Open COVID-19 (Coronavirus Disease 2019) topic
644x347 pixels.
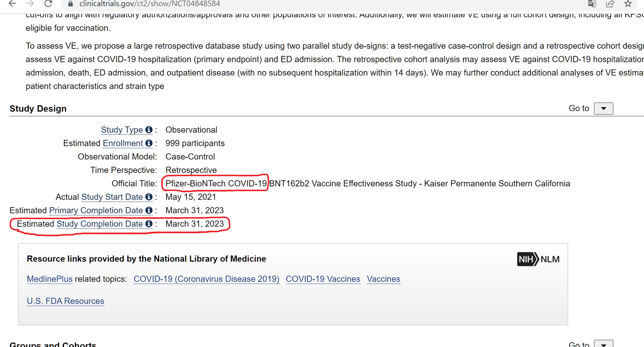[x=206, y=279]
